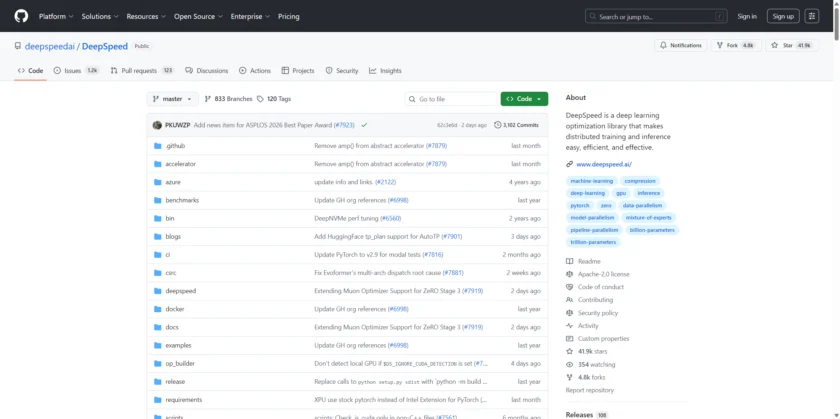Click the machine-learning topic tag
The width and height of the screenshot is (840, 419).
(591, 181)
